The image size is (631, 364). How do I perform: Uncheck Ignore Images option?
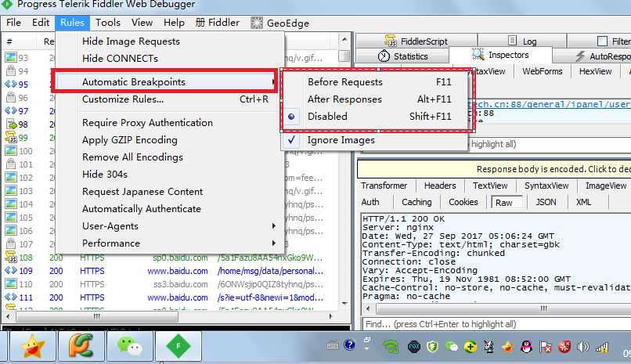(375, 140)
